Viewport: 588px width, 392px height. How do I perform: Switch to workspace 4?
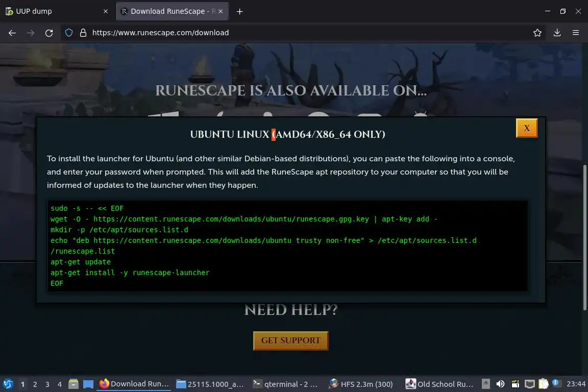click(x=60, y=384)
